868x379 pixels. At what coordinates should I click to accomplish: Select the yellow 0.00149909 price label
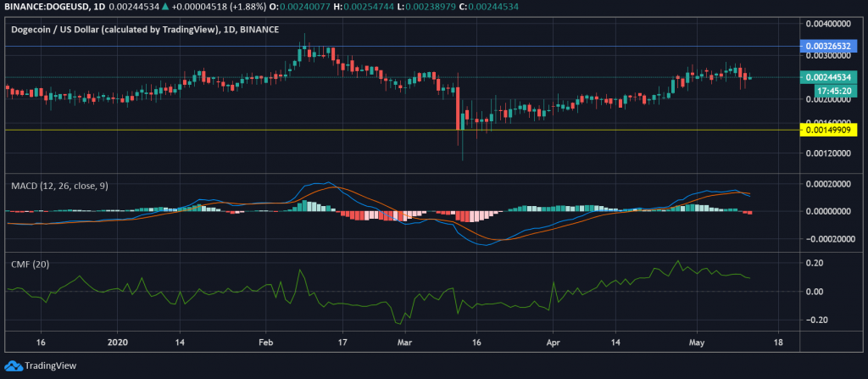829,131
